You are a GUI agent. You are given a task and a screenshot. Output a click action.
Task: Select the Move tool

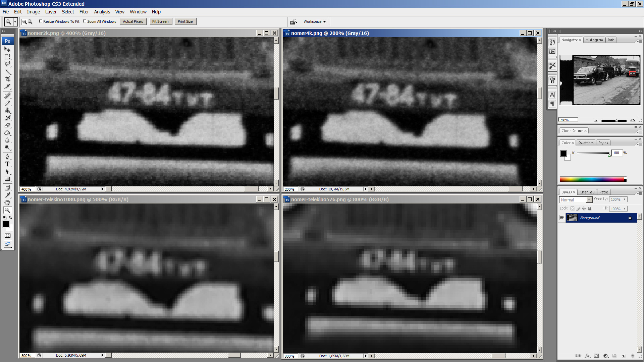(7, 49)
